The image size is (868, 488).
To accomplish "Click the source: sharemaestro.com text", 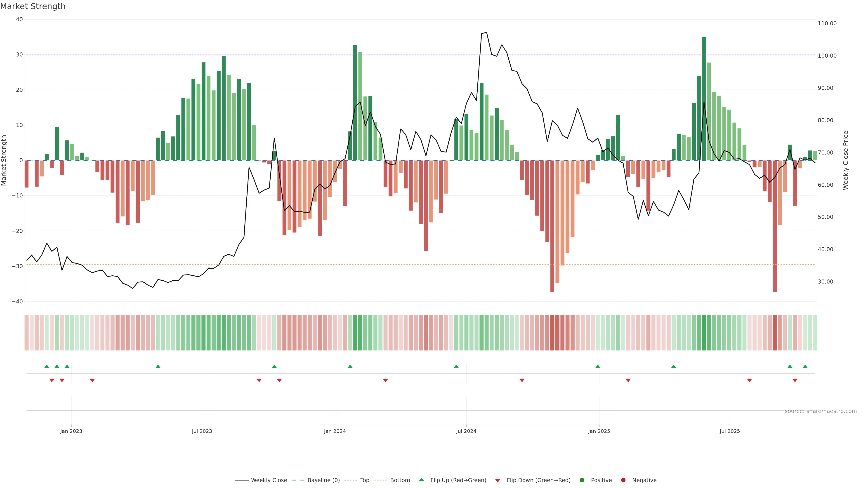I will coord(821,411).
